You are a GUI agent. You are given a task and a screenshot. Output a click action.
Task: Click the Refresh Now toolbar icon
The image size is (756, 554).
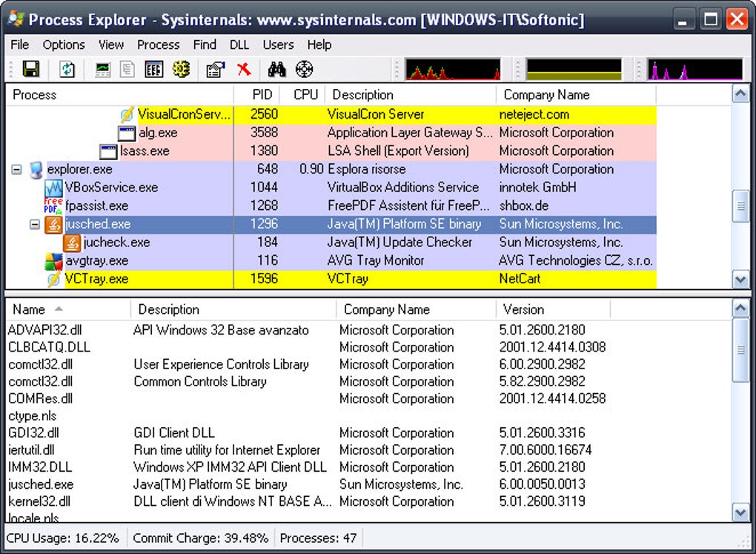click(x=67, y=70)
